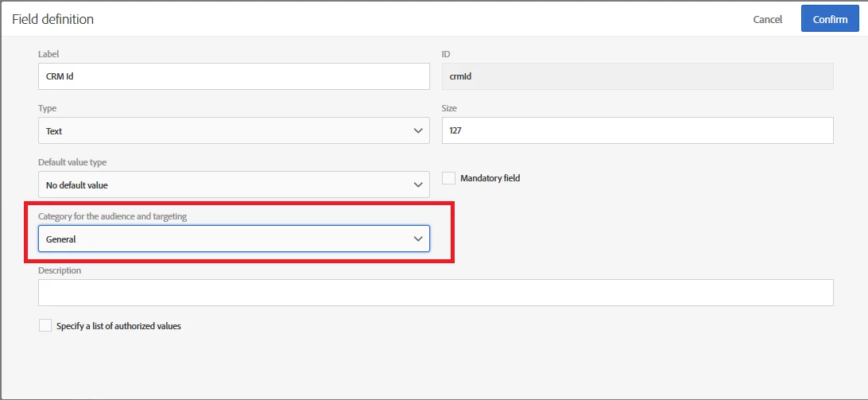
Task: Click the Type field label
Action: pyautogui.click(x=47, y=108)
